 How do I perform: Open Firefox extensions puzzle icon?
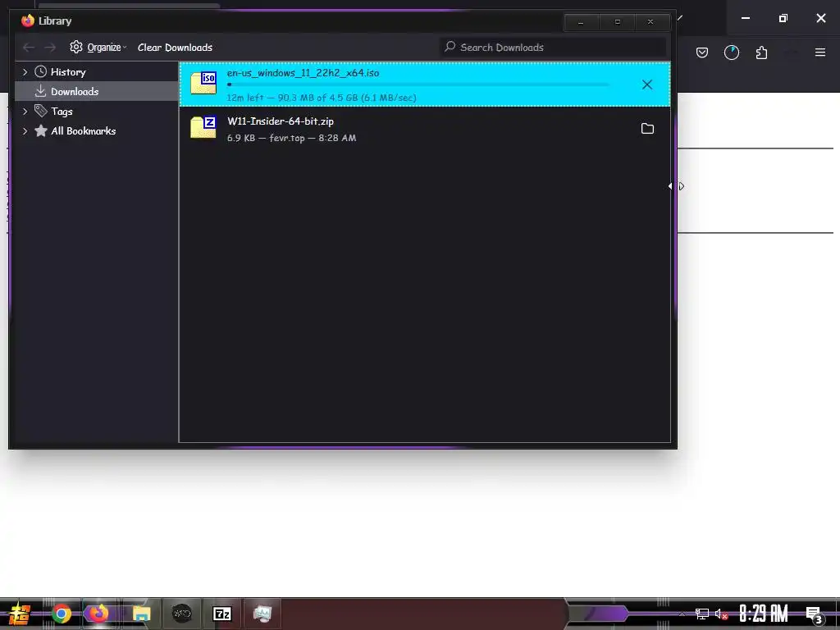point(761,52)
